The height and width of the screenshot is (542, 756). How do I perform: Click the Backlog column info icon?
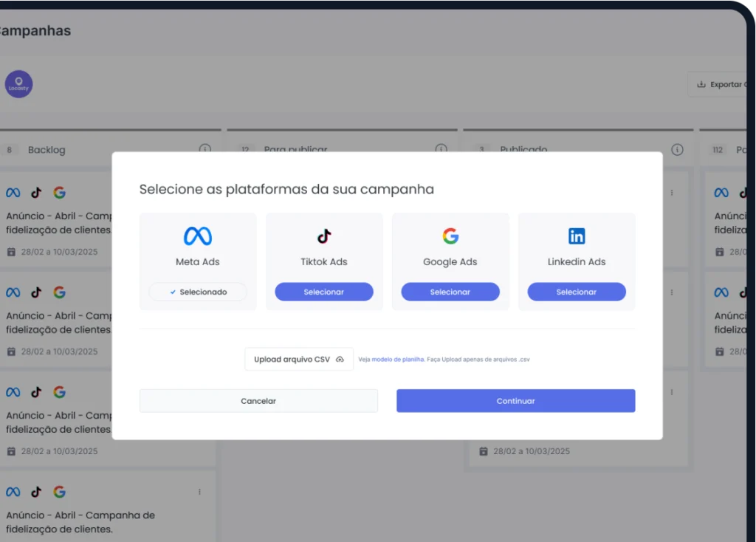[205, 149]
